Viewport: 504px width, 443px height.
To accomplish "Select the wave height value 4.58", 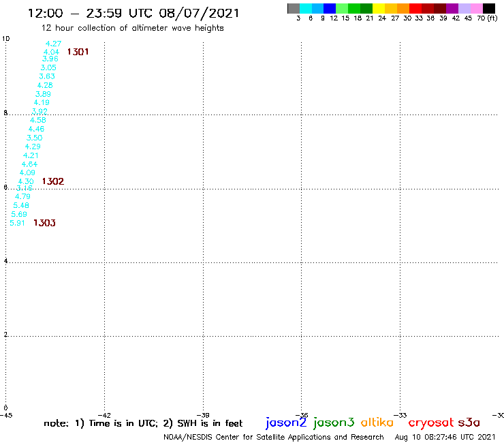I will click(x=38, y=120).
